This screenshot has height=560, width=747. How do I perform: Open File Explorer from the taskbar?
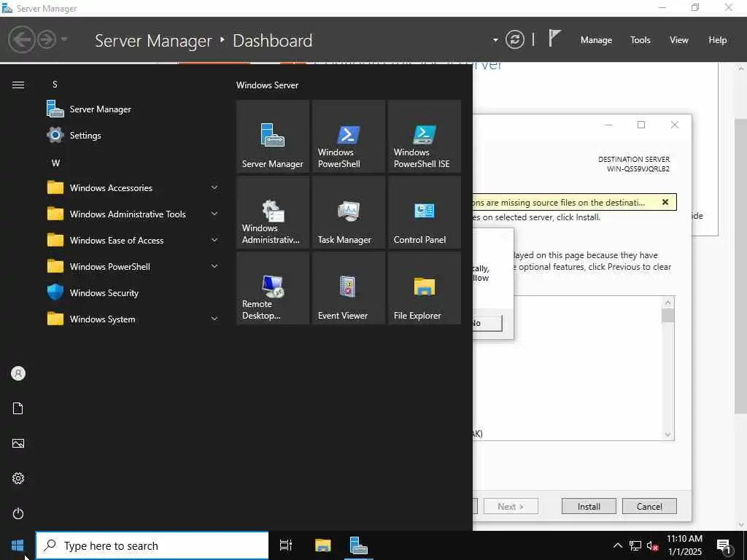tap(322, 545)
